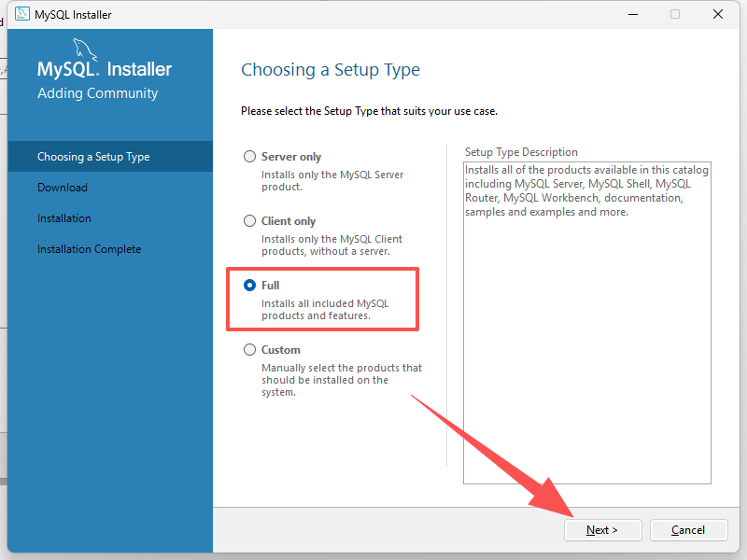The image size is (747, 560).
Task: Pick the Custom setup type option
Action: click(249, 350)
